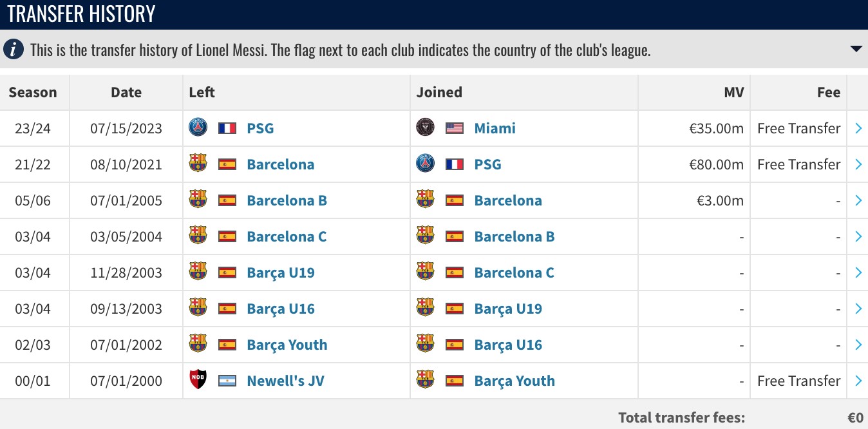Click the Season column header
Viewport: 868px width, 429px height.
(x=33, y=92)
